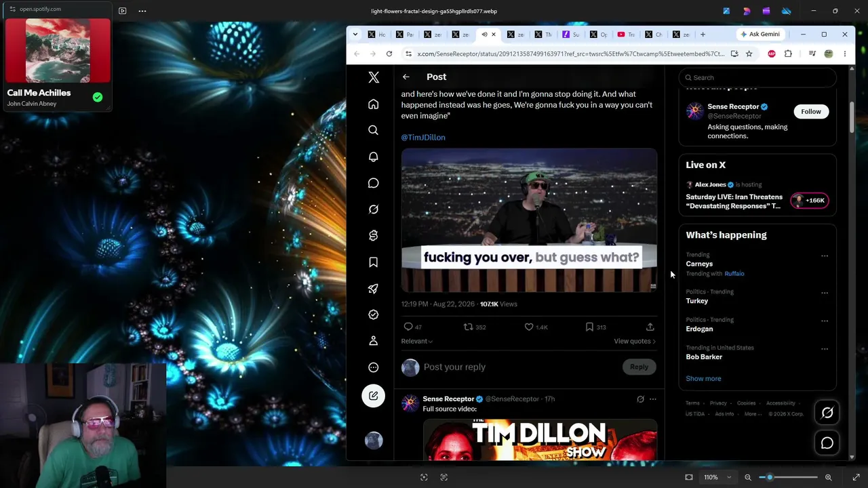Zoom out the photo viewer
The width and height of the screenshot is (868, 488).
tap(748, 477)
